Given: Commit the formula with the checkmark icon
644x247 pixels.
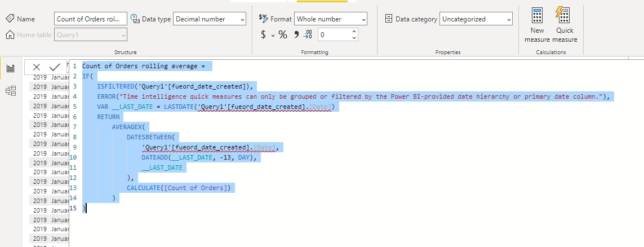Looking at the screenshot, I should [x=55, y=67].
